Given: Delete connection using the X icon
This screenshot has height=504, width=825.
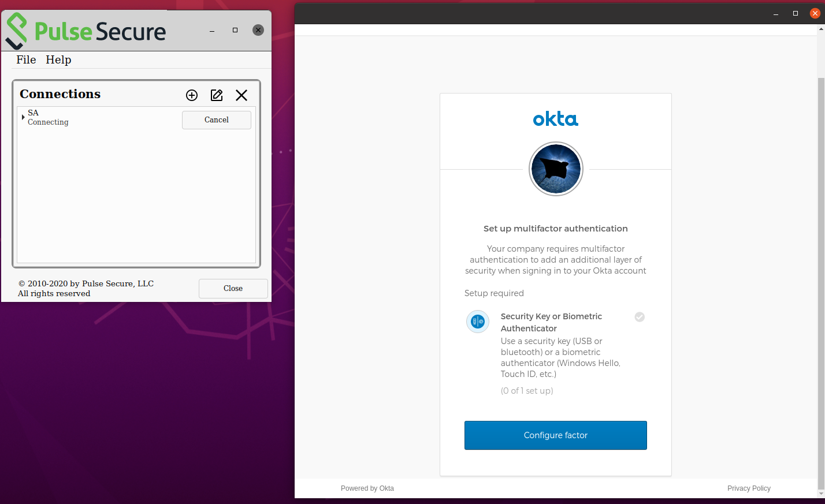Looking at the screenshot, I should coord(241,95).
